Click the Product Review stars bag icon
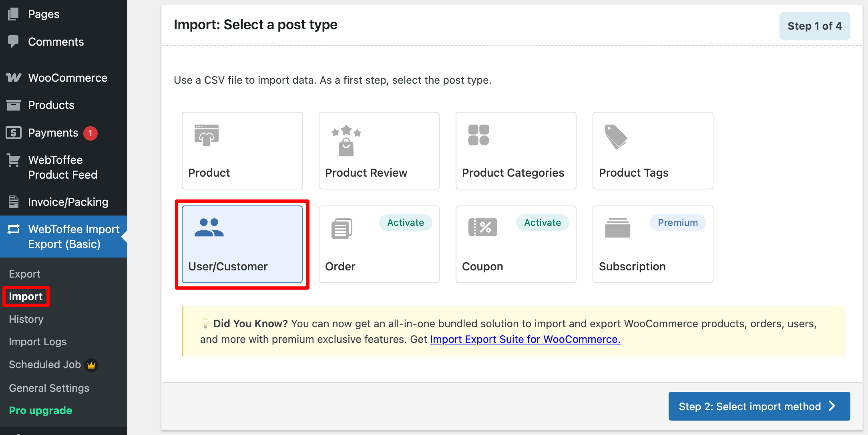 click(346, 141)
